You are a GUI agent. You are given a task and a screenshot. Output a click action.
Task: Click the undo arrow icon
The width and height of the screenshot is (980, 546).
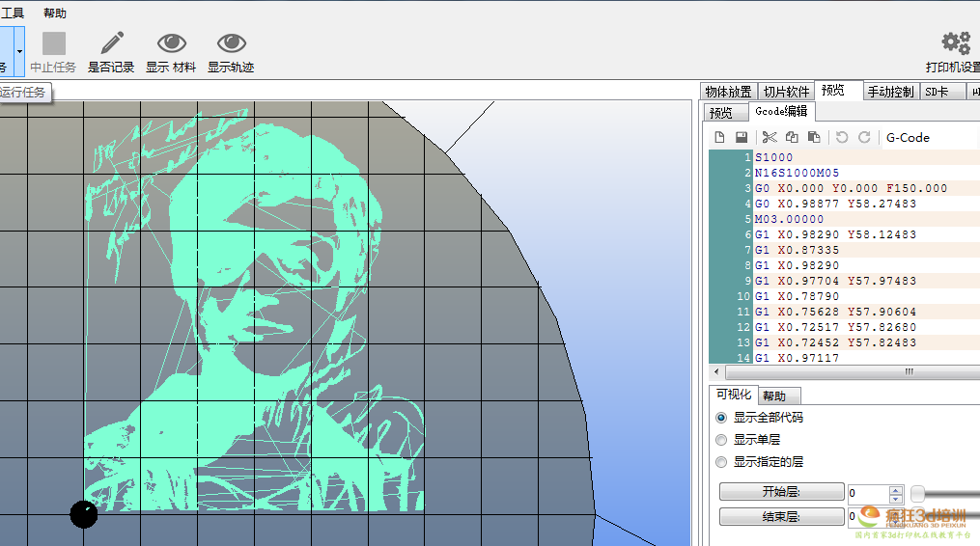click(842, 138)
